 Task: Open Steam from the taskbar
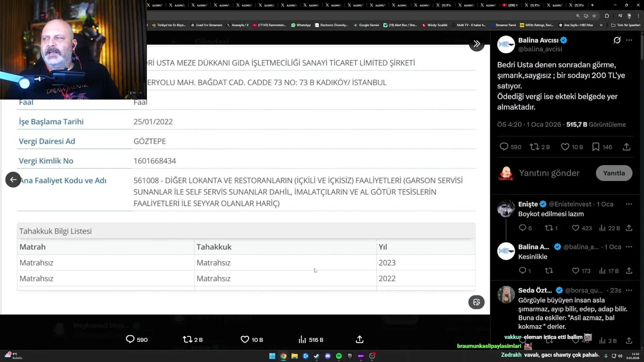coord(316,356)
